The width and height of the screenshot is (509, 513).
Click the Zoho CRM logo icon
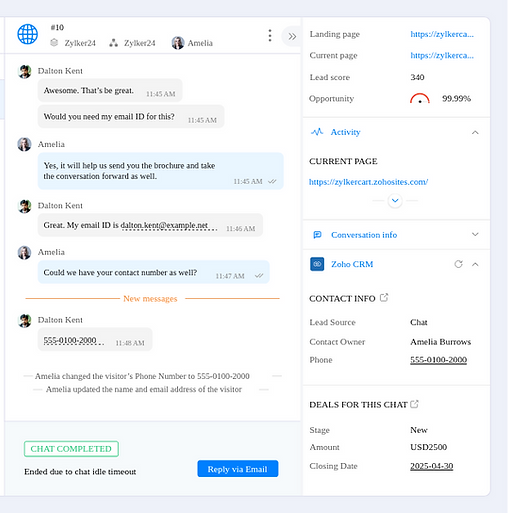(317, 264)
